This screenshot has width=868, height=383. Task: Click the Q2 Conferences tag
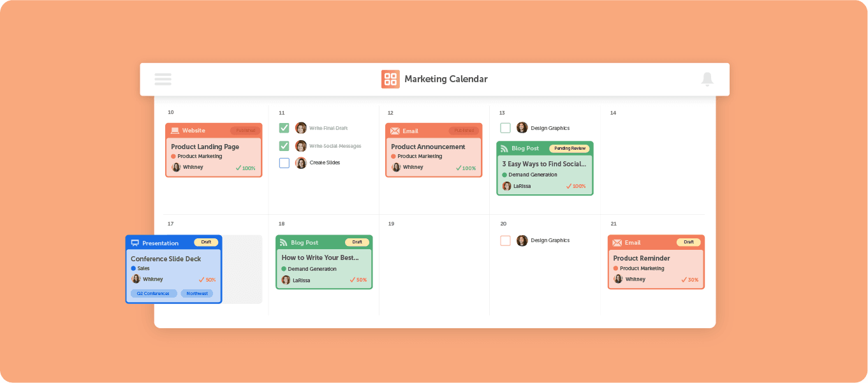154,294
